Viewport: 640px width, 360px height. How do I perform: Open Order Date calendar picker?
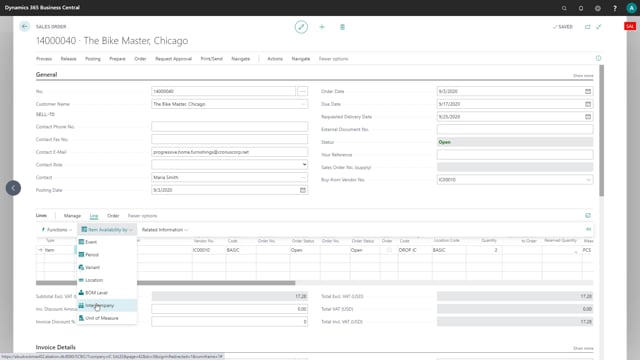[588, 91]
